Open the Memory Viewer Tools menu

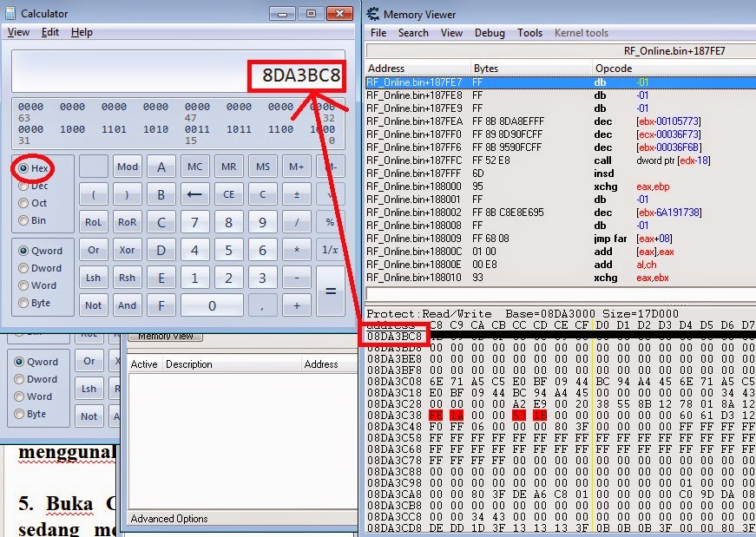point(529,33)
